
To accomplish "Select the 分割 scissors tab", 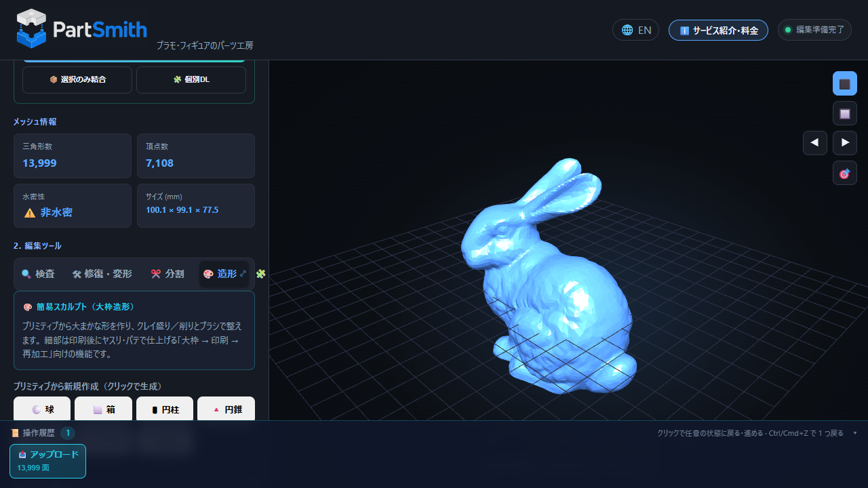I will pyautogui.click(x=167, y=274).
